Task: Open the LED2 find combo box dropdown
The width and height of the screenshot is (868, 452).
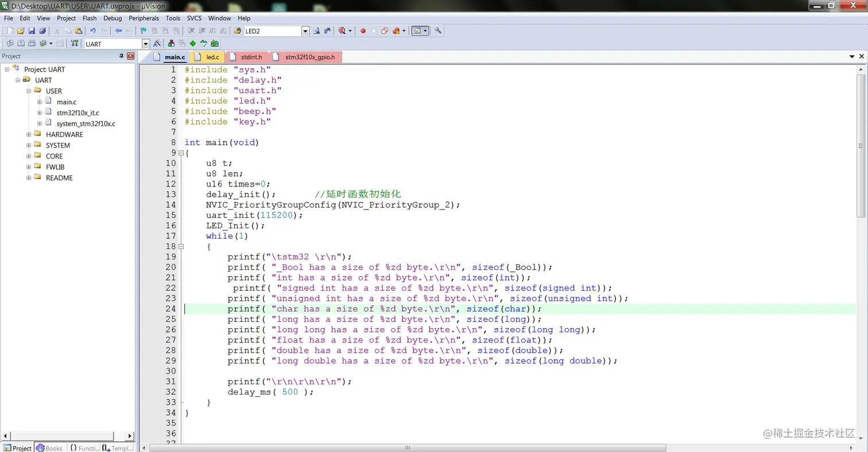Action: [305, 31]
